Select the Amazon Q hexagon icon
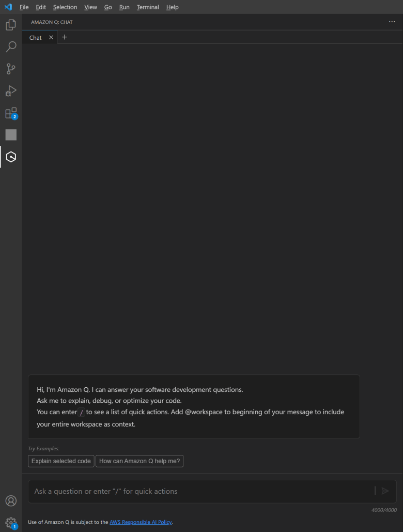Image resolution: width=403 pixels, height=532 pixels. [11, 157]
